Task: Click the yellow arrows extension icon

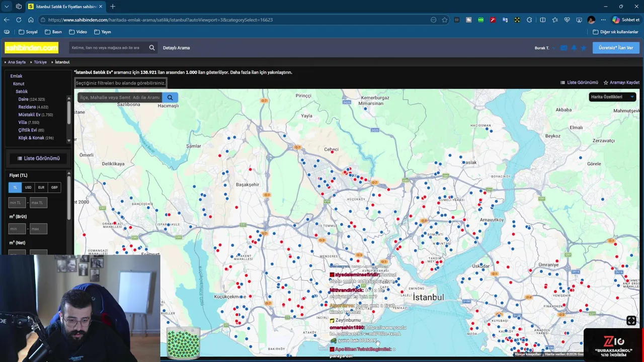Action: (x=517, y=20)
